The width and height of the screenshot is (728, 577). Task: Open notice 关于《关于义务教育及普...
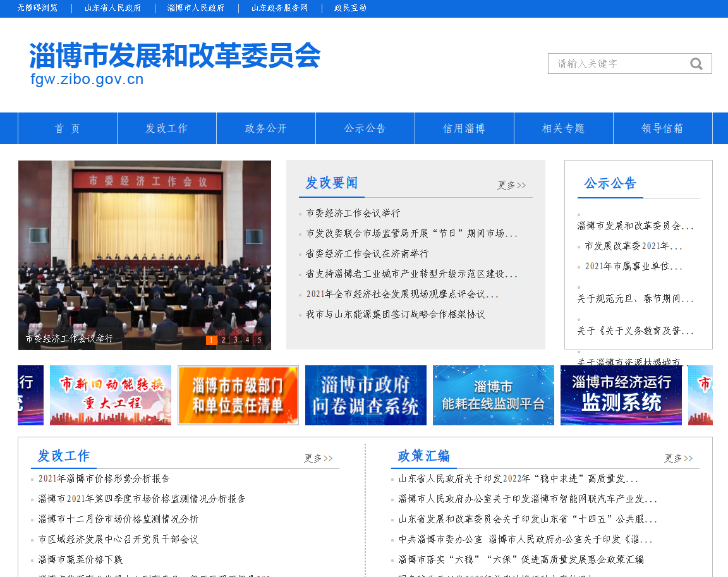(635, 331)
